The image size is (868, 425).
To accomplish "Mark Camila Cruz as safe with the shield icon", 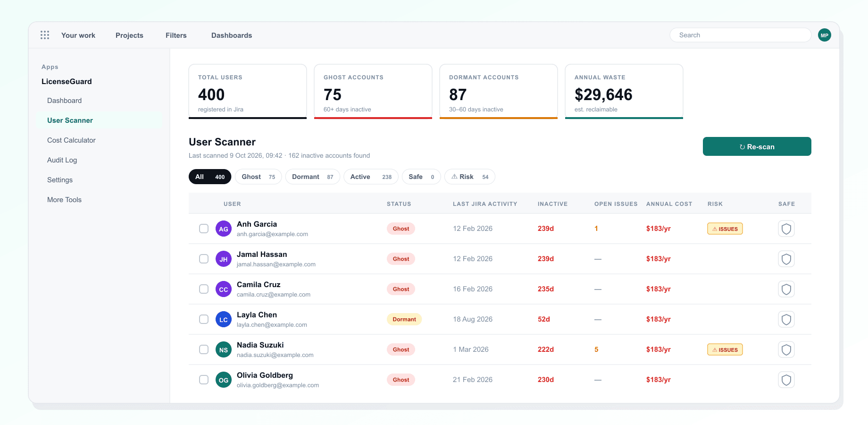I will tap(786, 289).
